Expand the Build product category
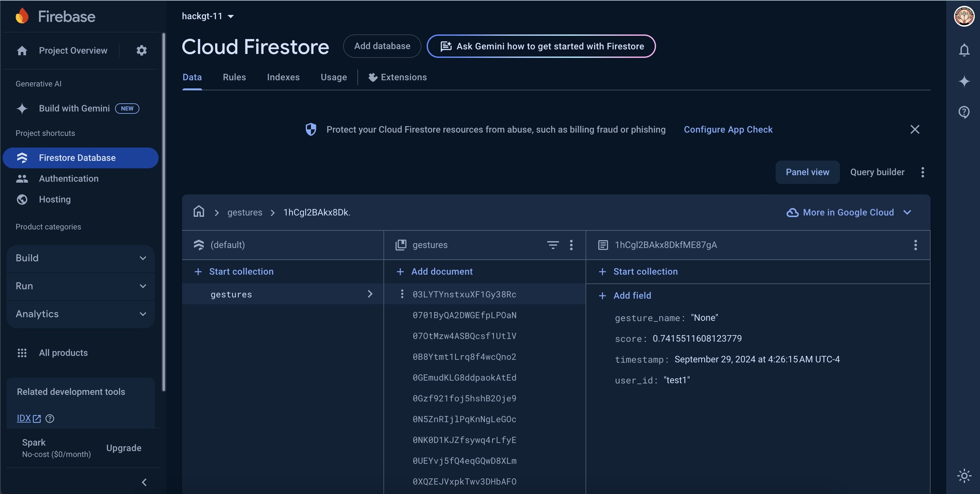This screenshot has height=494, width=980. [81, 258]
